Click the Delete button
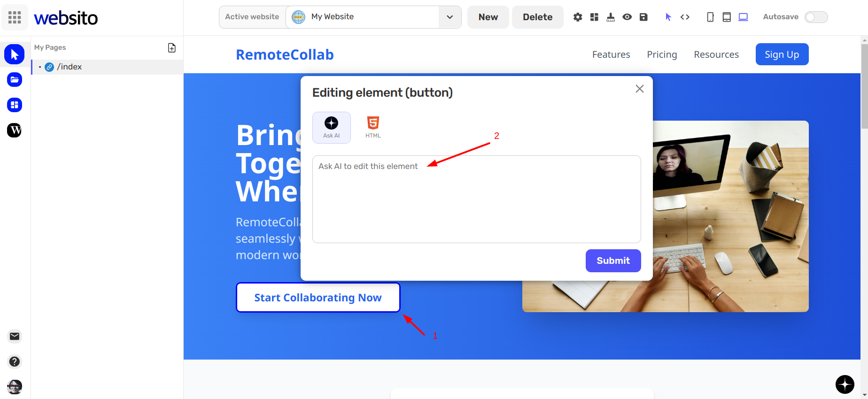The image size is (868, 399). point(537,17)
